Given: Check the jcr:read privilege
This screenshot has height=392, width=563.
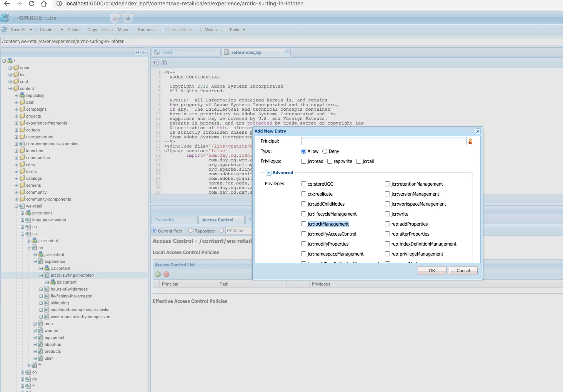Looking at the screenshot, I should tap(304, 161).
